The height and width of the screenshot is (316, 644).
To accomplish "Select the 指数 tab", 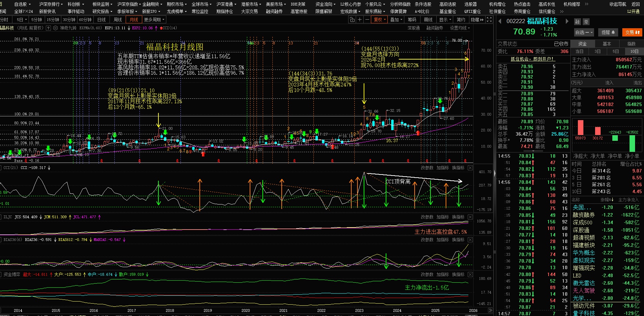I will pyautogui.click(x=631, y=44).
